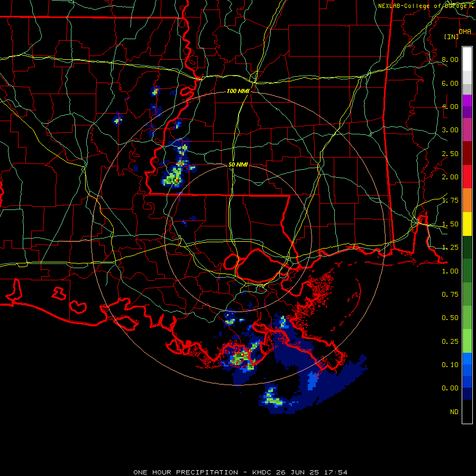
Task: Click the 1.50 legend value
Action: coord(450,224)
